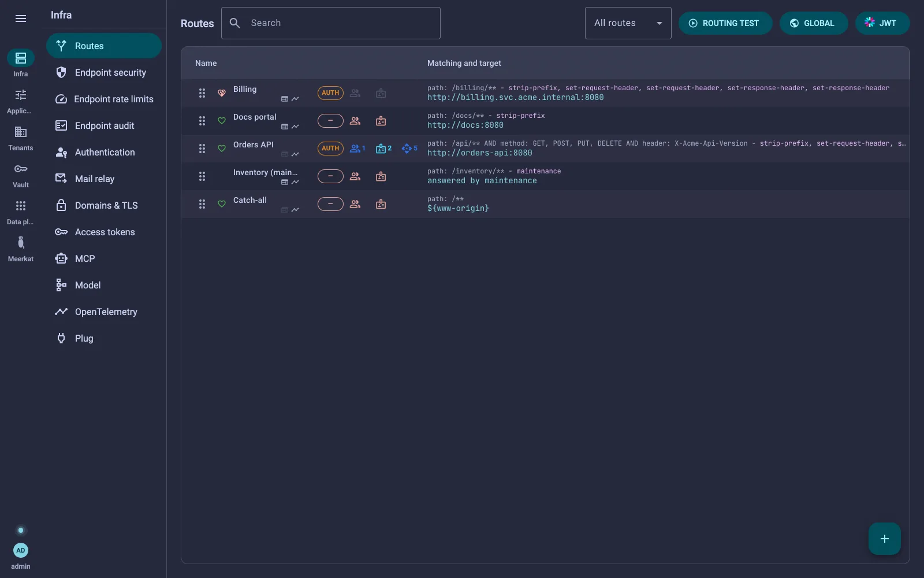
Task: Open Endpoint security in the sidebar
Action: point(104,72)
